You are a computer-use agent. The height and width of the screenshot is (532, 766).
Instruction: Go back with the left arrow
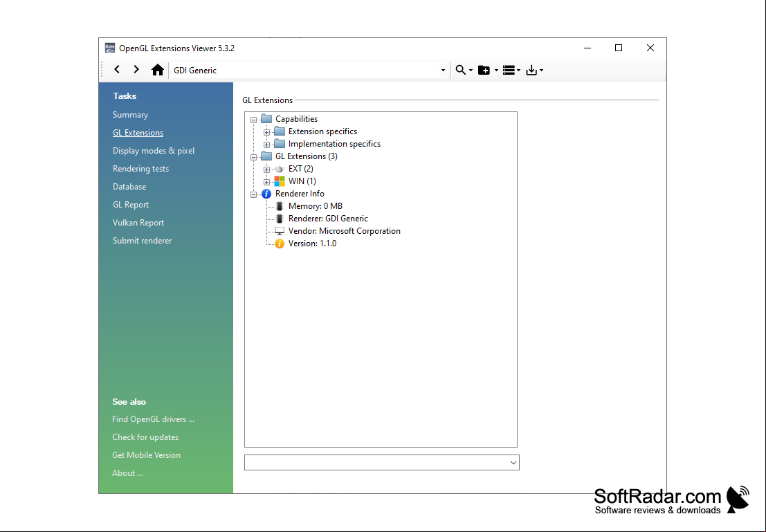(117, 69)
